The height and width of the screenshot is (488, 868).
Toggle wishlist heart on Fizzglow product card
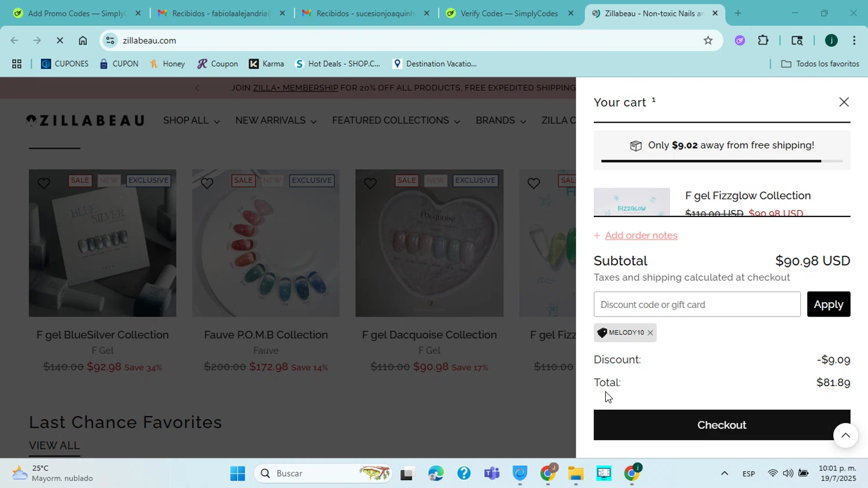click(x=534, y=184)
